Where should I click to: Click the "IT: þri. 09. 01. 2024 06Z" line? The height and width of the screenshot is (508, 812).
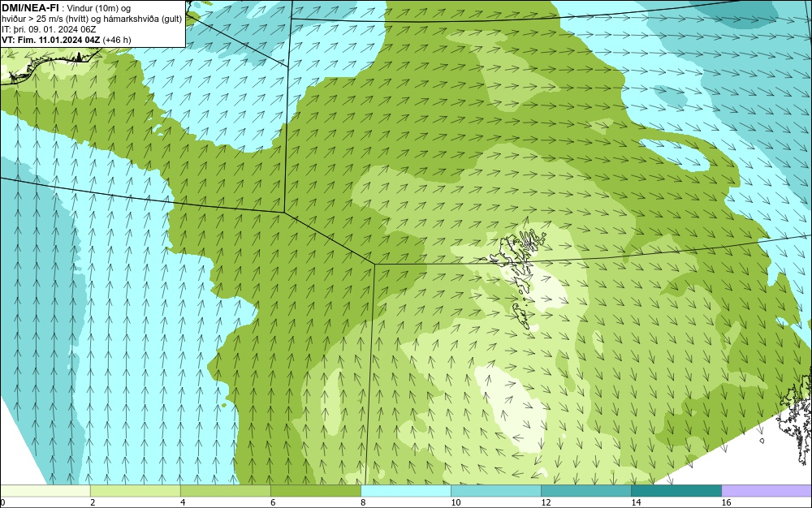pyautogui.click(x=49, y=29)
